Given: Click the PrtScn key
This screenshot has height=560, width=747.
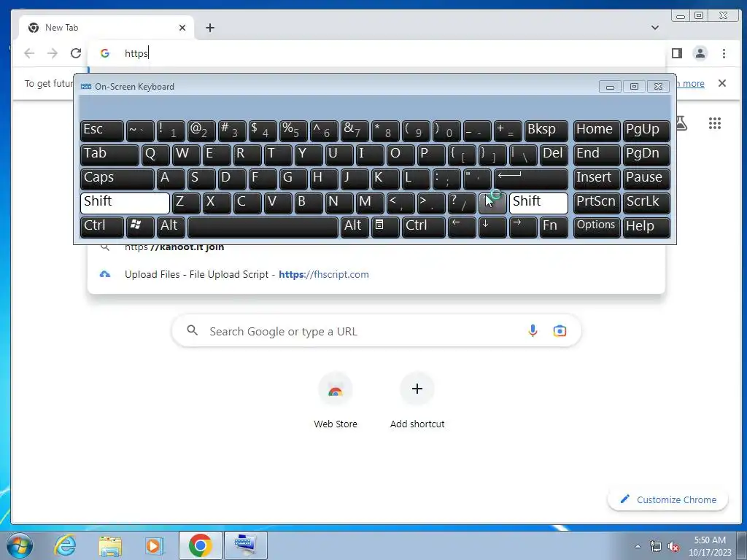Looking at the screenshot, I should (x=597, y=203).
